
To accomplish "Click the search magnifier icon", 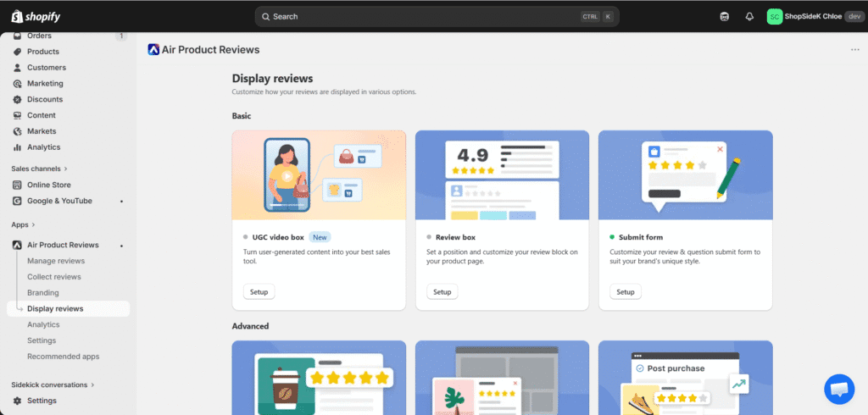I will click(265, 17).
